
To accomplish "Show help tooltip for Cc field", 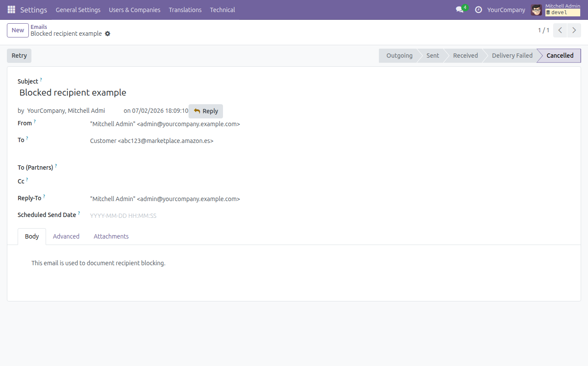I will [x=27, y=180].
